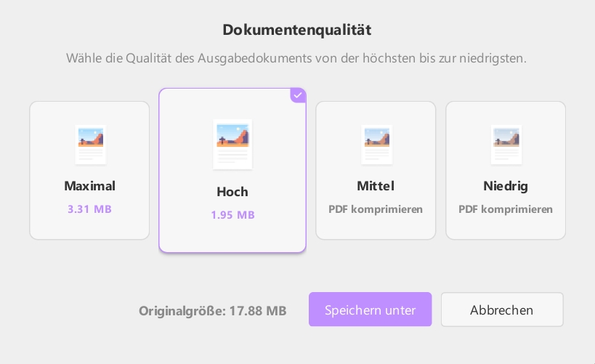This screenshot has width=595, height=364.
Task: Choose the Niedrig quality label
Action: (x=506, y=186)
